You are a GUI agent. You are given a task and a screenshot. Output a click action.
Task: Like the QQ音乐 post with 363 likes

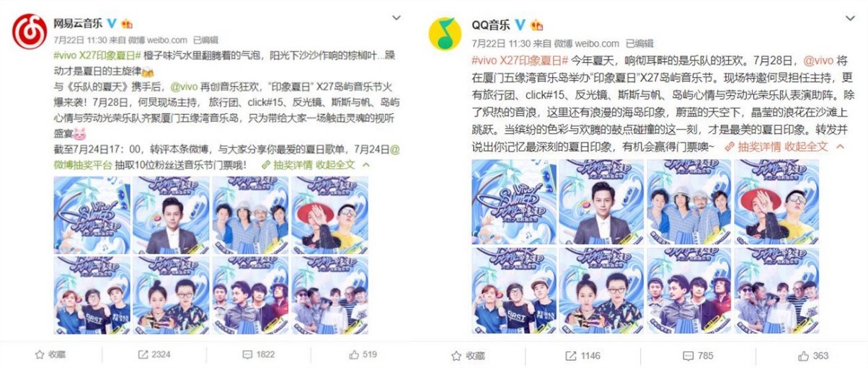click(x=813, y=356)
